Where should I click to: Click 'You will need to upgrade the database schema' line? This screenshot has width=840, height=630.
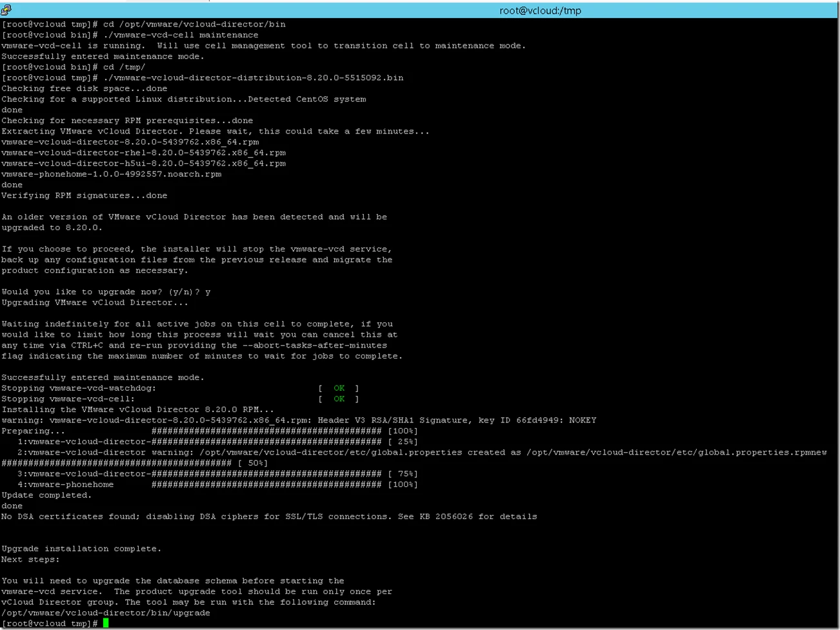(x=173, y=581)
